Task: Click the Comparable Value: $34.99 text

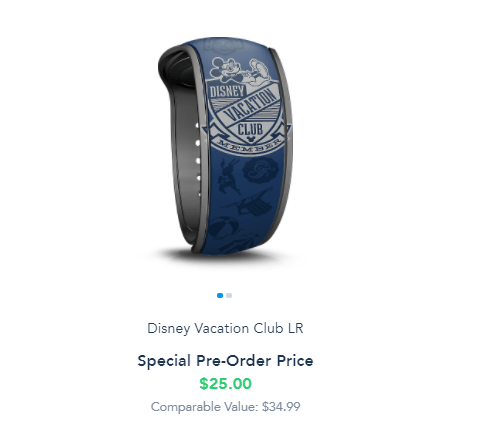Action: click(x=225, y=407)
